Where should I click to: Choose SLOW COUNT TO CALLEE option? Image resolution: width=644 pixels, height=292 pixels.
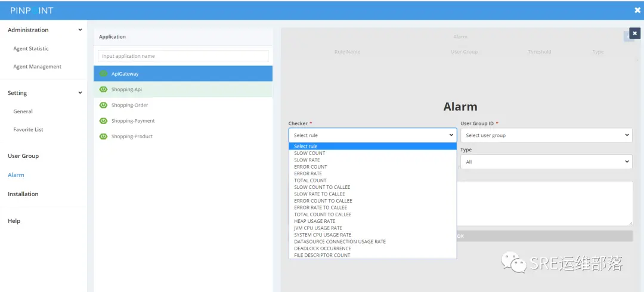[373, 187]
